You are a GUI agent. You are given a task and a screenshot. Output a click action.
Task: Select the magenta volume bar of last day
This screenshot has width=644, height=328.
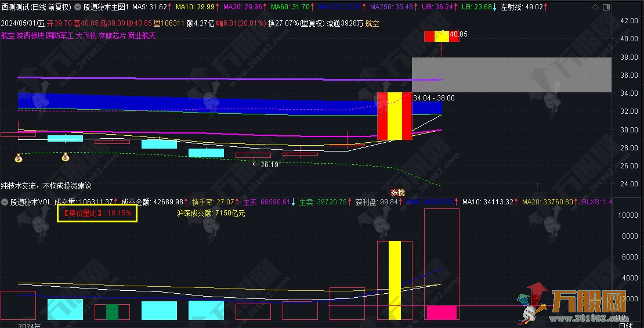(x=442, y=313)
